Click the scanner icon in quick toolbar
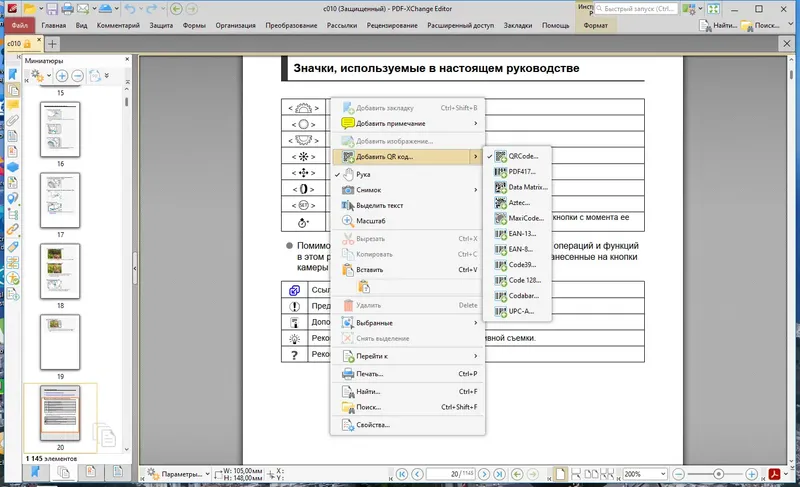The height and width of the screenshot is (487, 800). (106, 8)
